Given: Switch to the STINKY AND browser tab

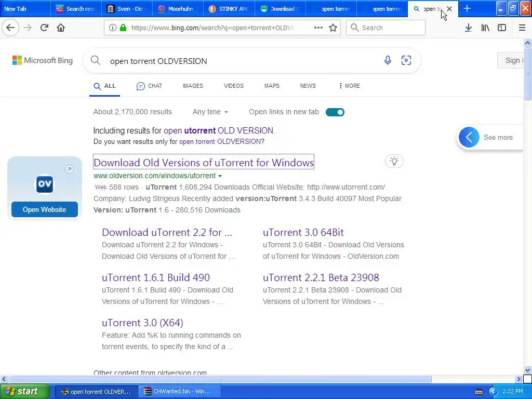Looking at the screenshot, I should pos(229,9).
